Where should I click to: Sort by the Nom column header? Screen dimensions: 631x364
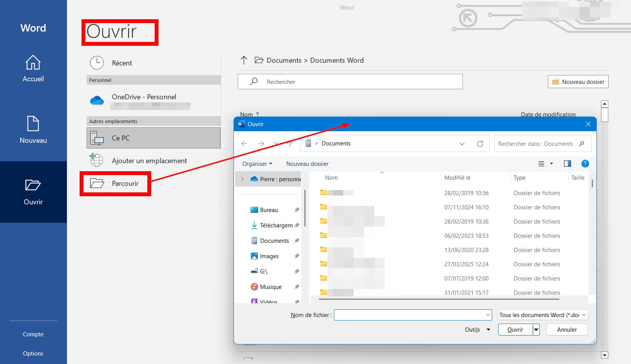331,177
